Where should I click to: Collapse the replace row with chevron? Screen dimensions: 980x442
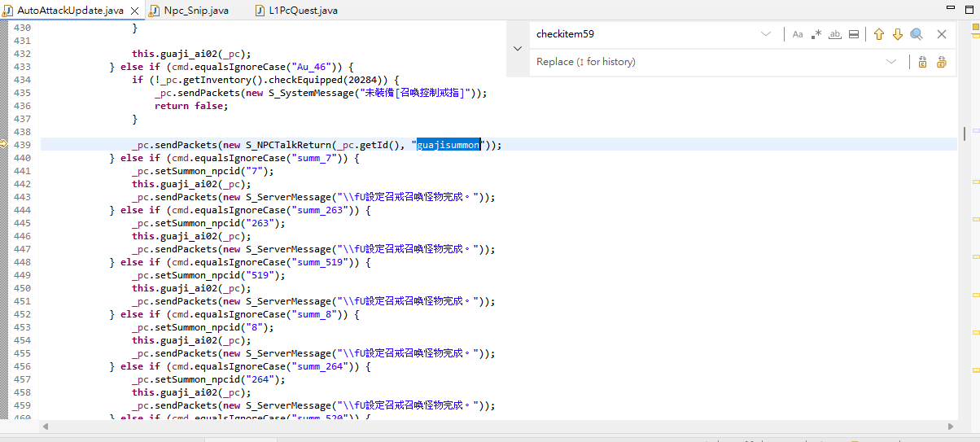tap(518, 49)
